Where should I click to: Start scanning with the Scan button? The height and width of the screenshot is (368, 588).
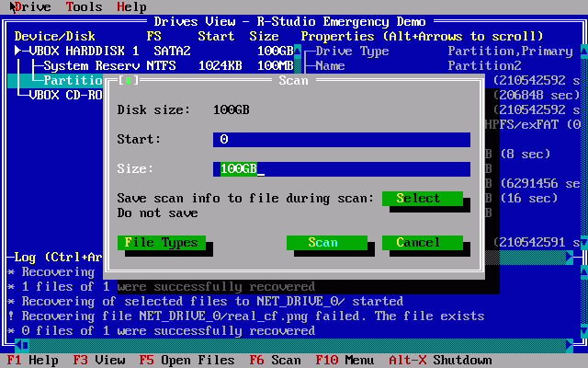click(327, 243)
